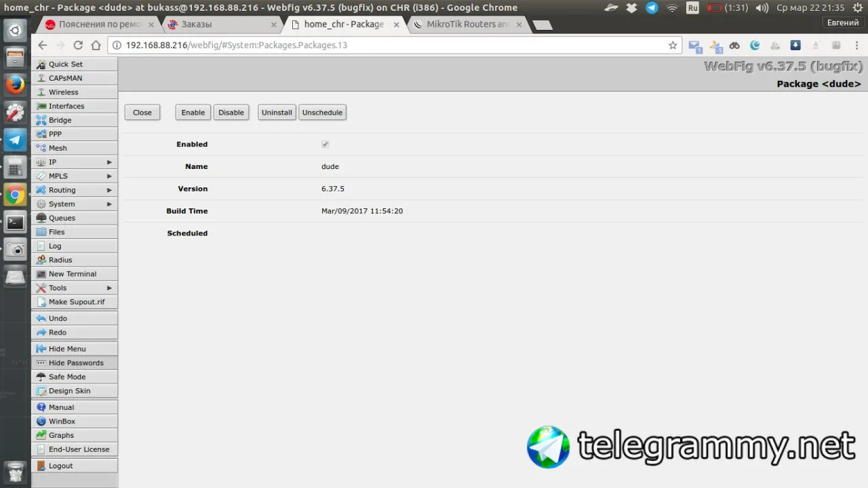Image resolution: width=868 pixels, height=488 pixels.
Task: Click the browser Home icon
Action: [x=96, y=45]
